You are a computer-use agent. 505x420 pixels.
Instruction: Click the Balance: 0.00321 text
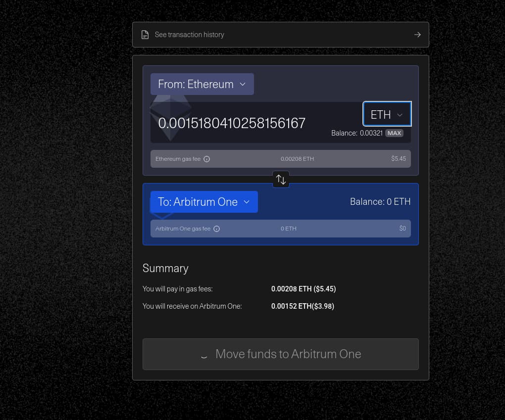pos(357,133)
